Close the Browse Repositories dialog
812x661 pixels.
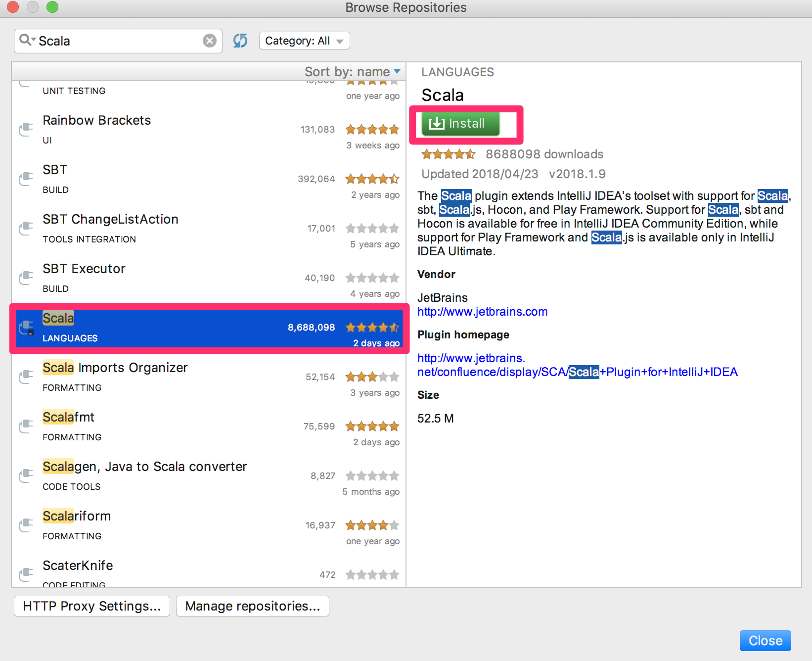pos(765,640)
